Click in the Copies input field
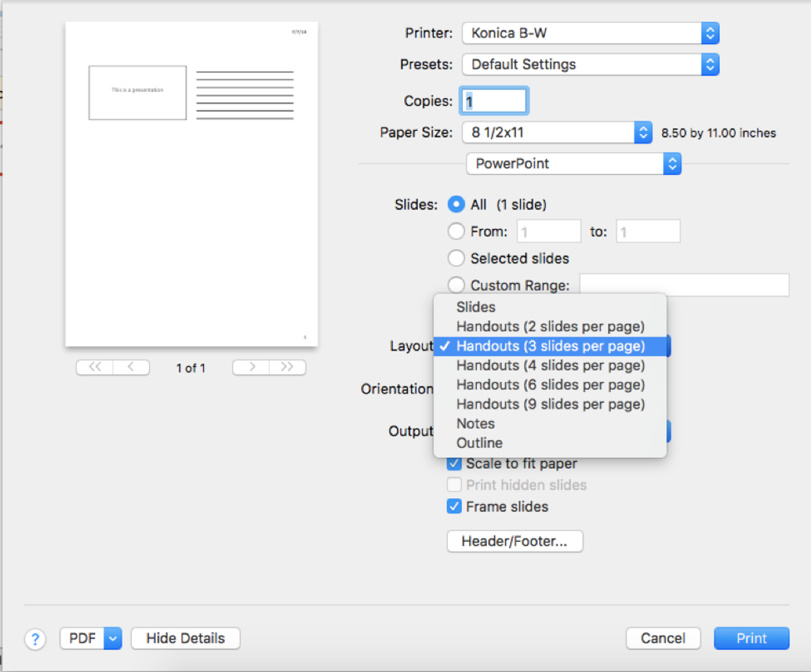The width and height of the screenshot is (811, 672). tap(494, 101)
